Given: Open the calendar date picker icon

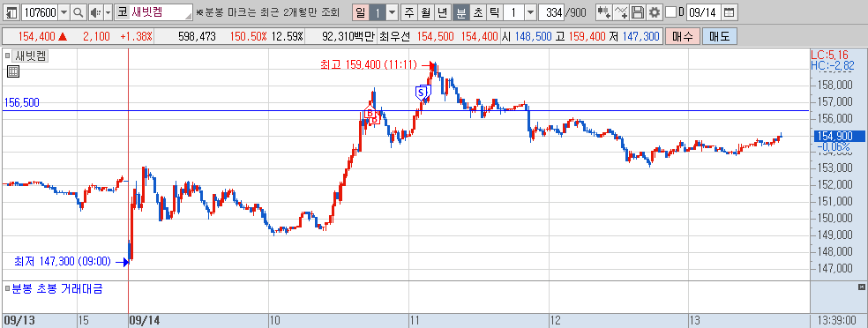Looking at the screenshot, I should click(729, 11).
